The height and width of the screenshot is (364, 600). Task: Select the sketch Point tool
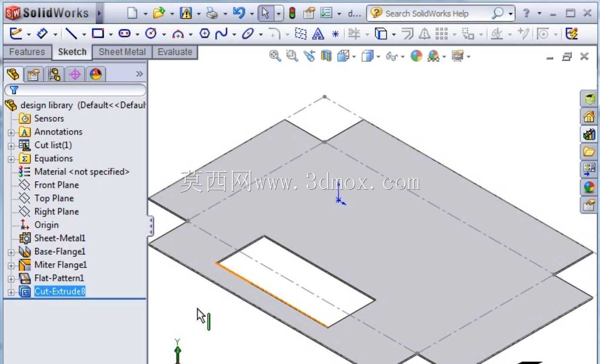click(336, 34)
